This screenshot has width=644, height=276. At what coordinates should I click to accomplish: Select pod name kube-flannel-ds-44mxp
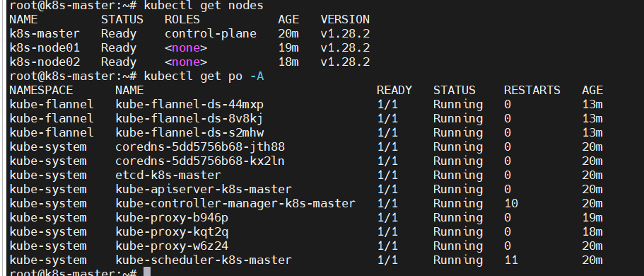(x=189, y=105)
